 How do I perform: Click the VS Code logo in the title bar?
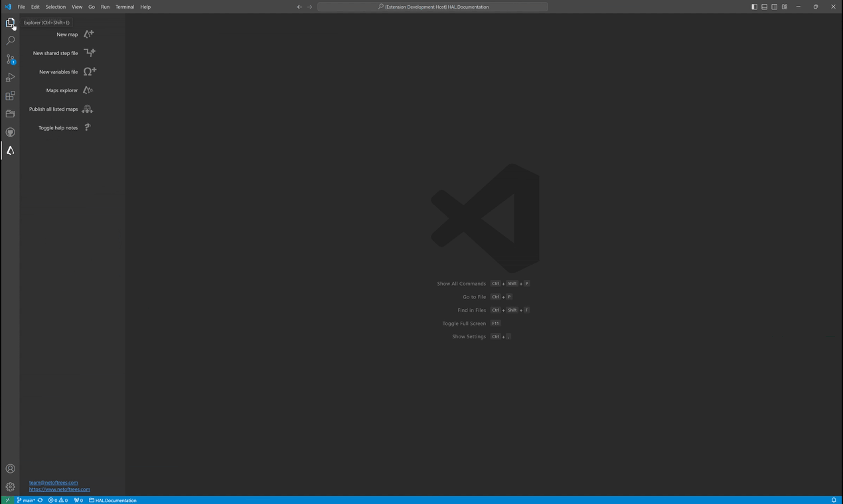click(7, 7)
